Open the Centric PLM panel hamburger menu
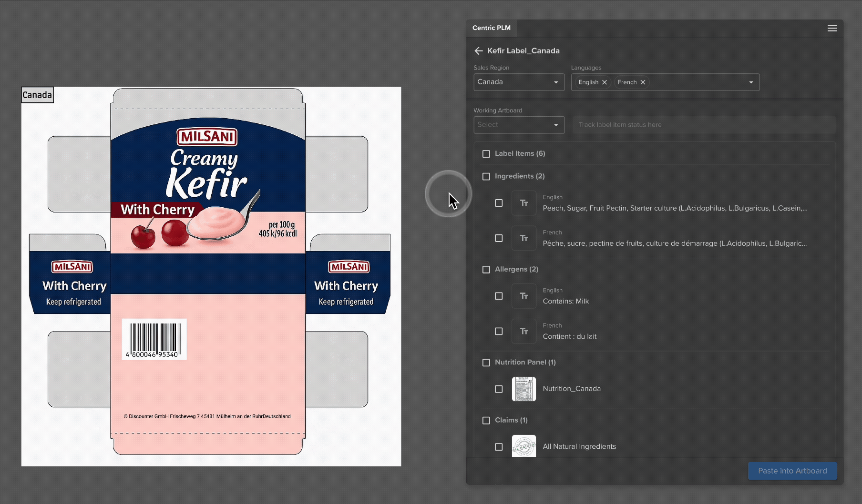The height and width of the screenshot is (504, 862). coord(832,28)
